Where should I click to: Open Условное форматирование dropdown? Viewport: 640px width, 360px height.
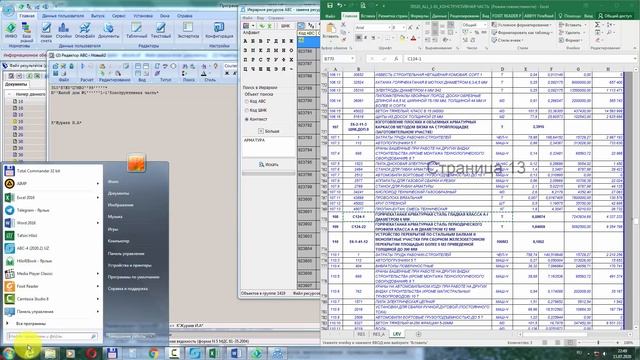(x=521, y=25)
